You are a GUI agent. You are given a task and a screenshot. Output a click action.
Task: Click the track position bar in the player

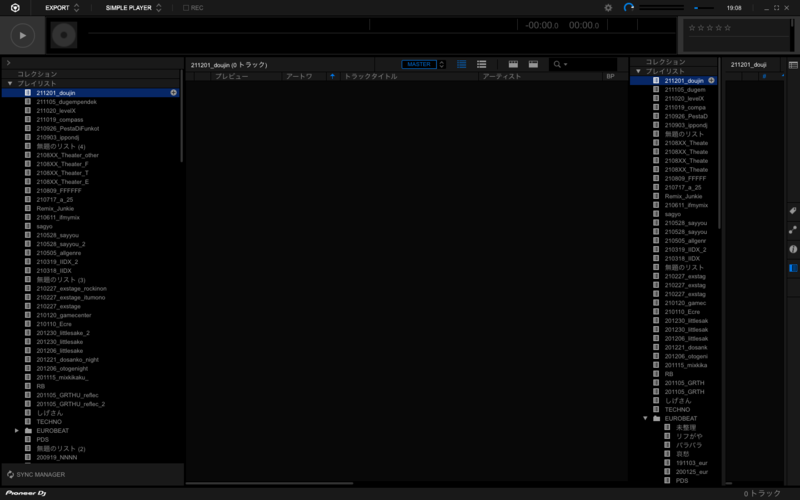click(382, 33)
